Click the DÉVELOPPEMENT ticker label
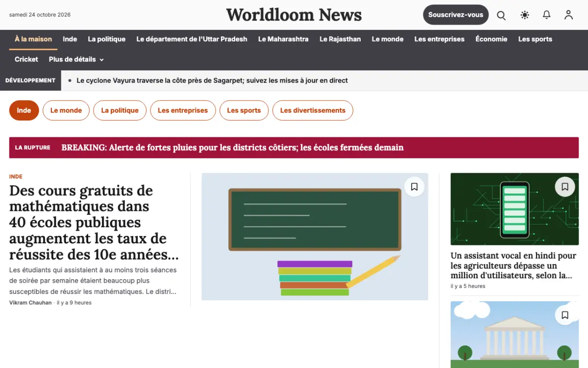The image size is (588, 368). coord(30,80)
